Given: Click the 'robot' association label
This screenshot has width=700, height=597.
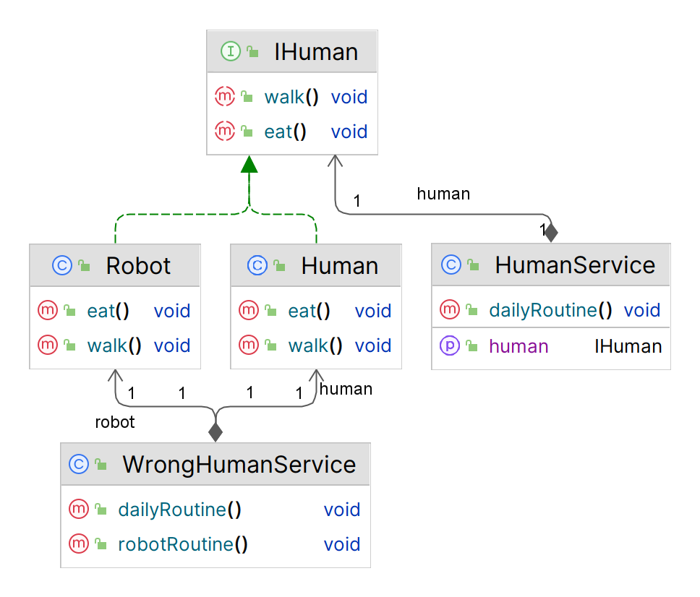Looking at the screenshot, I should tap(115, 422).
